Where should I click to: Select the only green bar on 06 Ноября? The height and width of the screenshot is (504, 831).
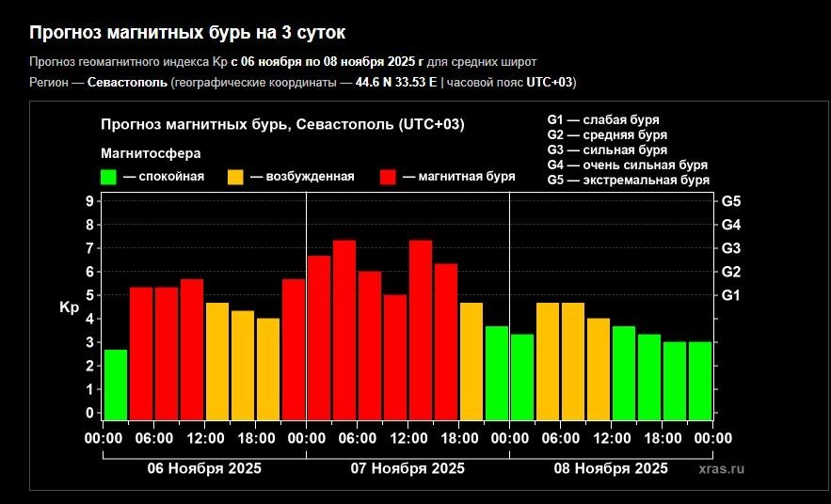pos(116,385)
